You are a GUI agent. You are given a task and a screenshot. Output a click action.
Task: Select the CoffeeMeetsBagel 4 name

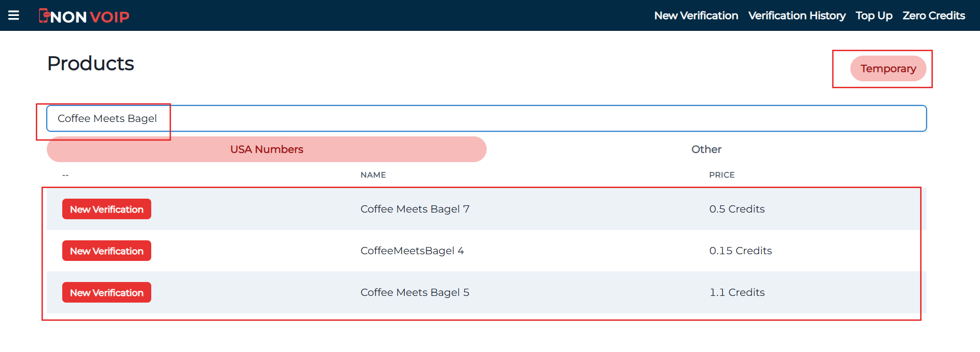(412, 251)
